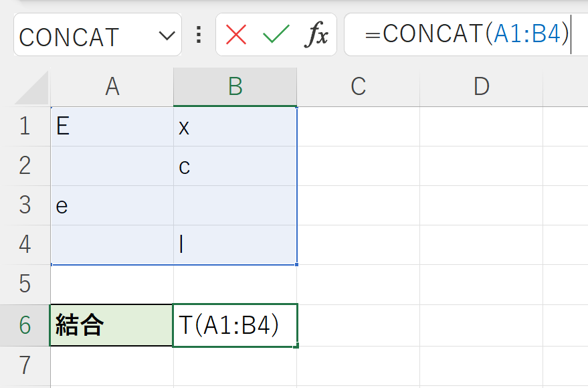Select column D header
The width and height of the screenshot is (588, 388).
pyautogui.click(x=481, y=86)
